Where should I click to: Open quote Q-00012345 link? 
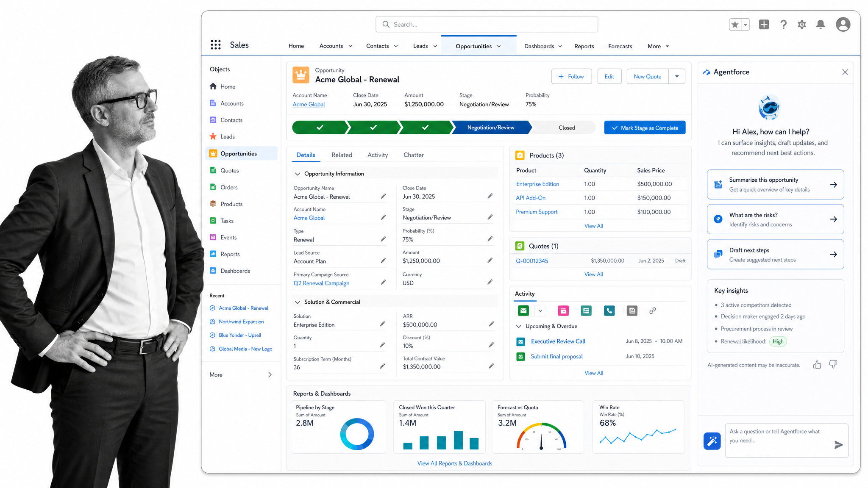click(531, 261)
